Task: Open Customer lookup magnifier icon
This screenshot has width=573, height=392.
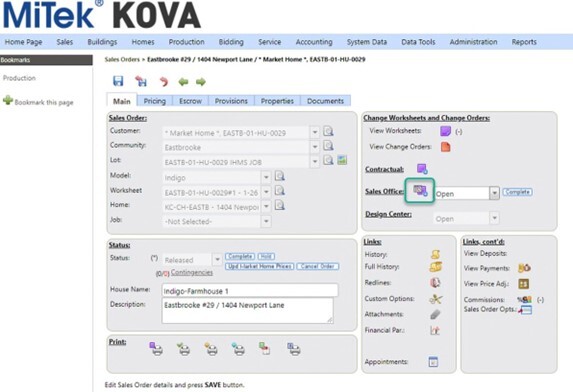Action: tap(328, 131)
